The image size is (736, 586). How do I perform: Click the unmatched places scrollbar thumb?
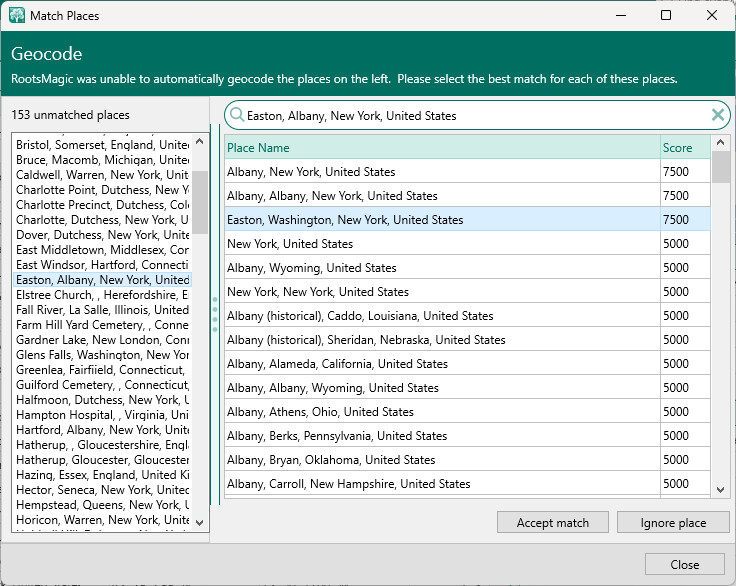pyautogui.click(x=200, y=202)
